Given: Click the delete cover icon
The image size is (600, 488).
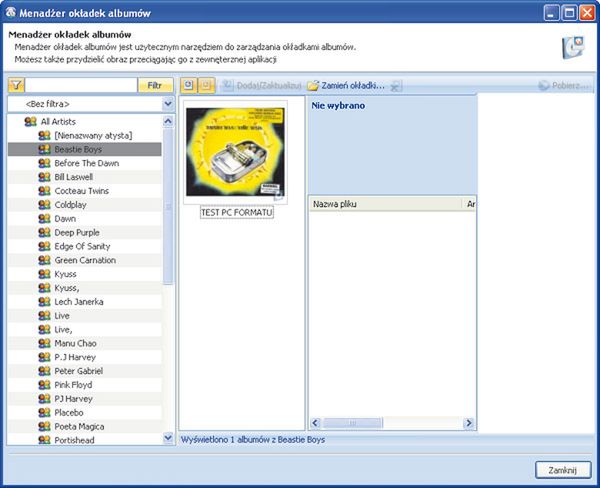Looking at the screenshot, I should coord(396,86).
